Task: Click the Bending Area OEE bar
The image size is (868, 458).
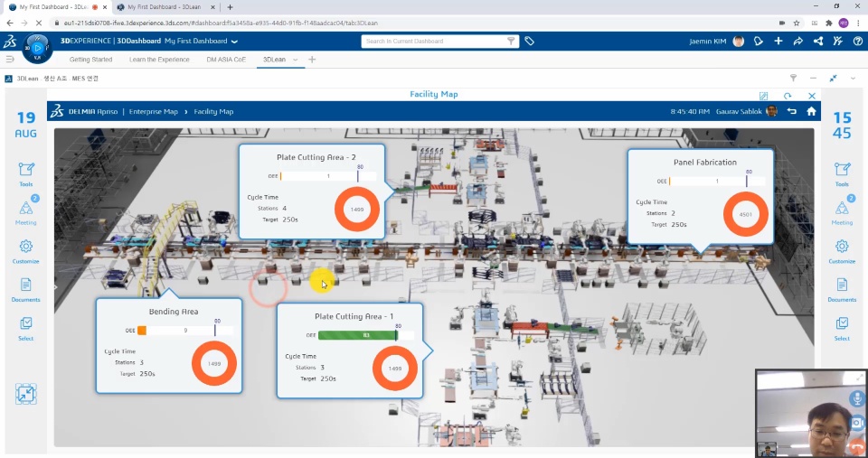Action: click(184, 331)
